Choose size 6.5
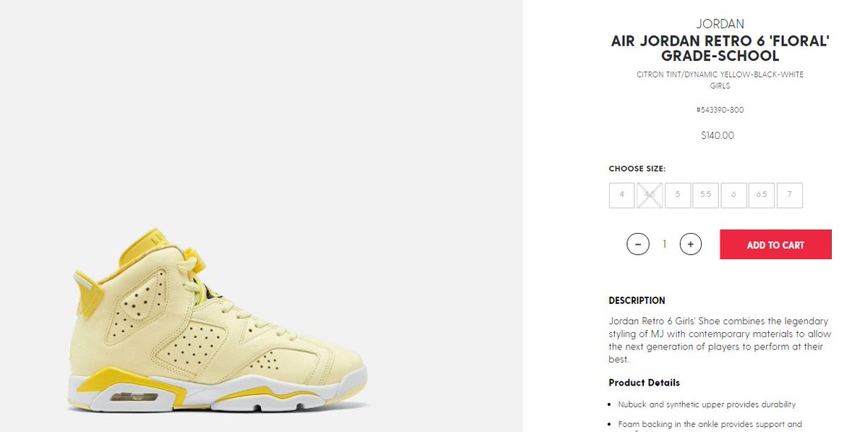Viewport: 868px width, 432px height. coord(762,195)
